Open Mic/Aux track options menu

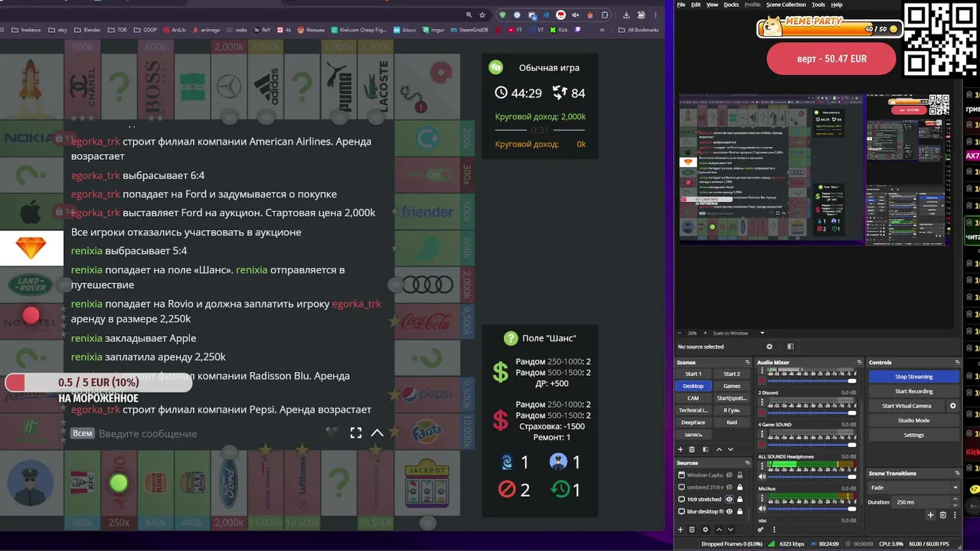click(762, 498)
